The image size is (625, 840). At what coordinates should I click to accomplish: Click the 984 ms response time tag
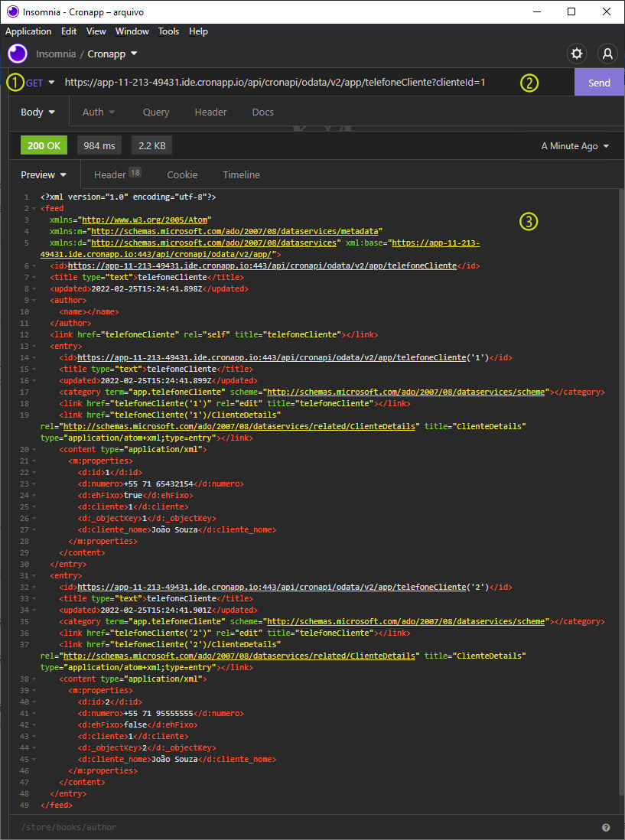point(99,145)
